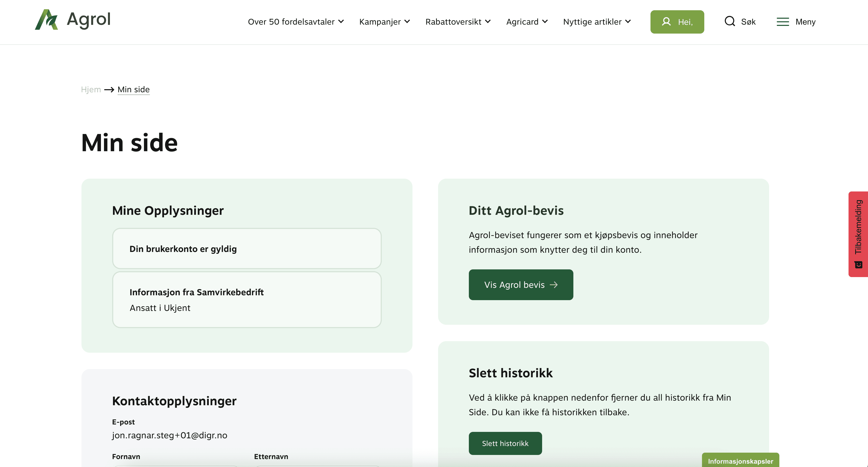The width and height of the screenshot is (868, 467).
Task: Click the Slett historikk card heading
Action: click(511, 373)
